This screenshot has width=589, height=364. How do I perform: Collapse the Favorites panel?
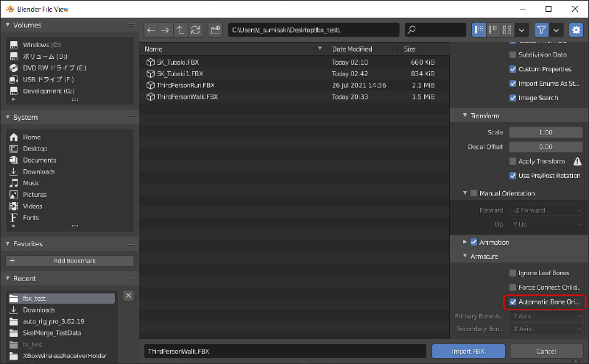pos(8,243)
